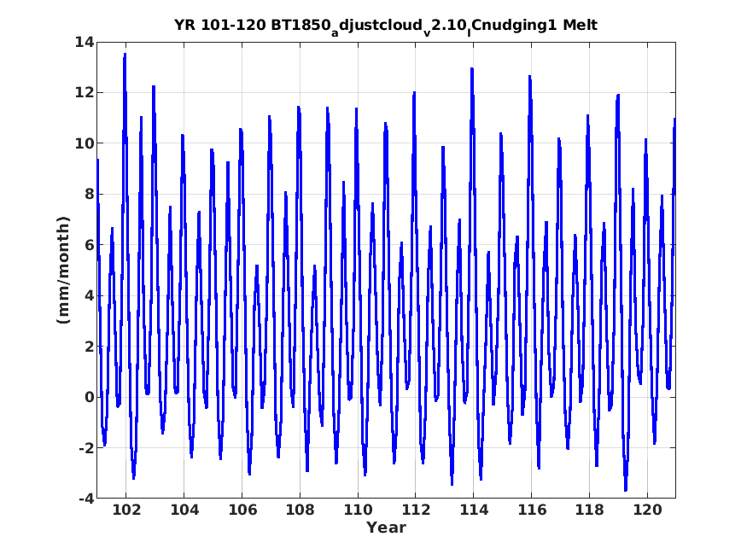Click the plot title text
Viewport: 747px width, 560px height.
point(385,26)
